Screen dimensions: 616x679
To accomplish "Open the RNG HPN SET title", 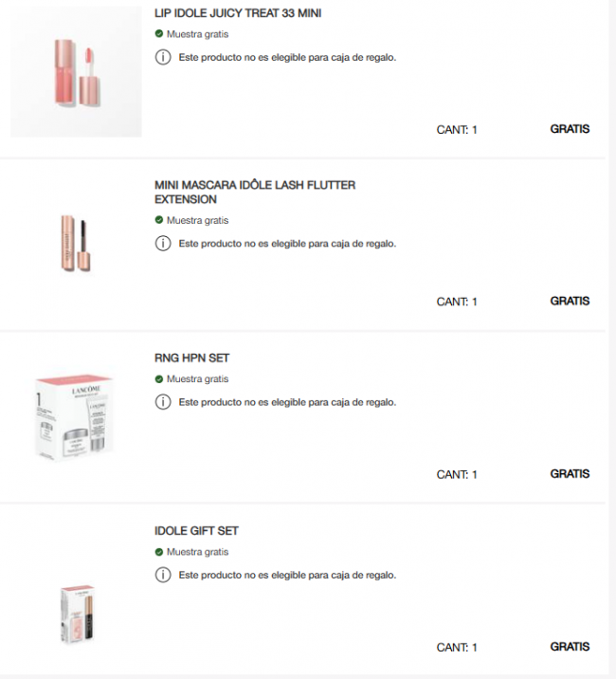I will click(191, 358).
